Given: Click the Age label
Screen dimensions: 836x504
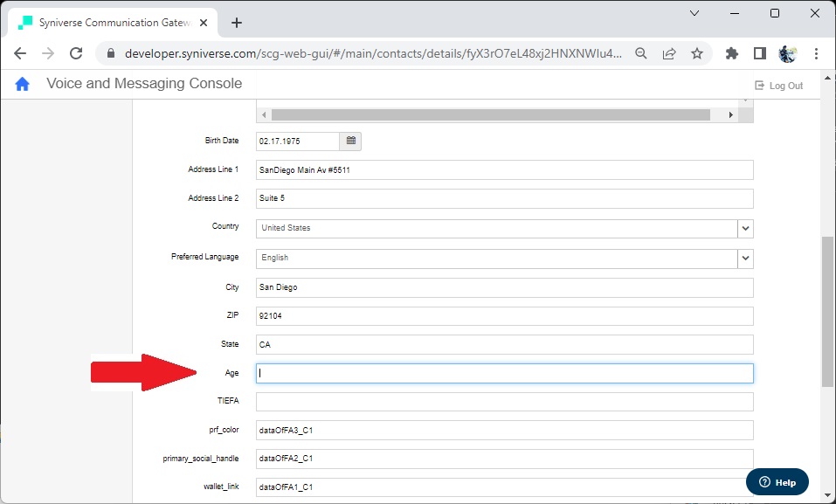Looking at the screenshot, I should pos(231,373).
